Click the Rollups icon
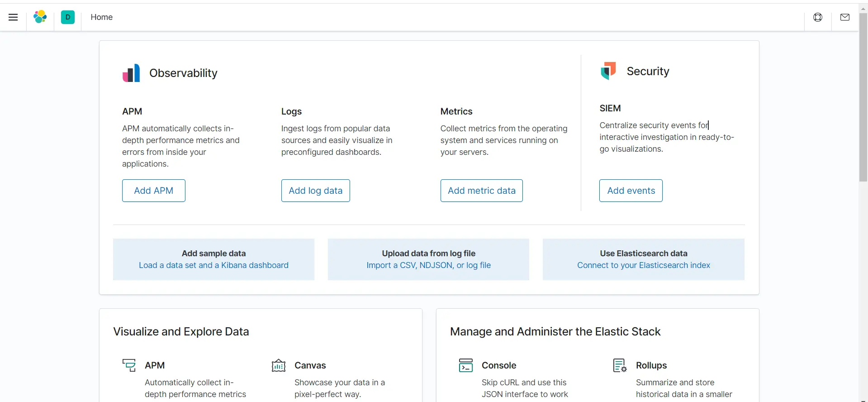868x402 pixels. [x=620, y=365]
